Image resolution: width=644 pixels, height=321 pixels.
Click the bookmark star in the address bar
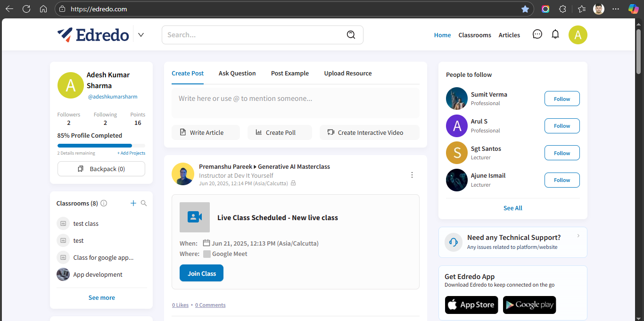(525, 9)
